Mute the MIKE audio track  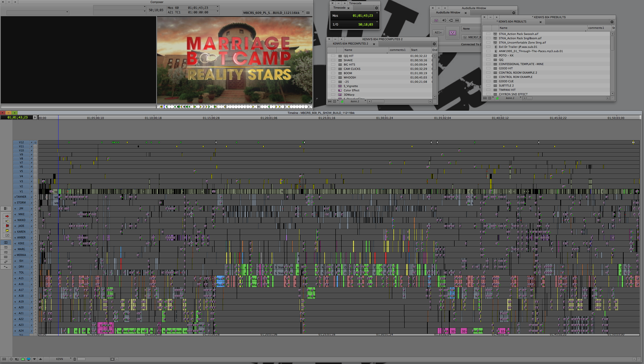[36, 216]
